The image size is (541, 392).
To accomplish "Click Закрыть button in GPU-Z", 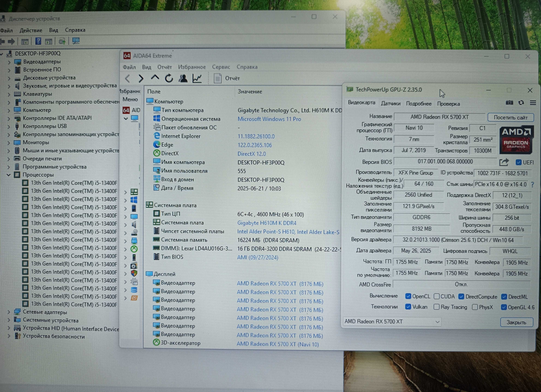I will click(x=516, y=322).
